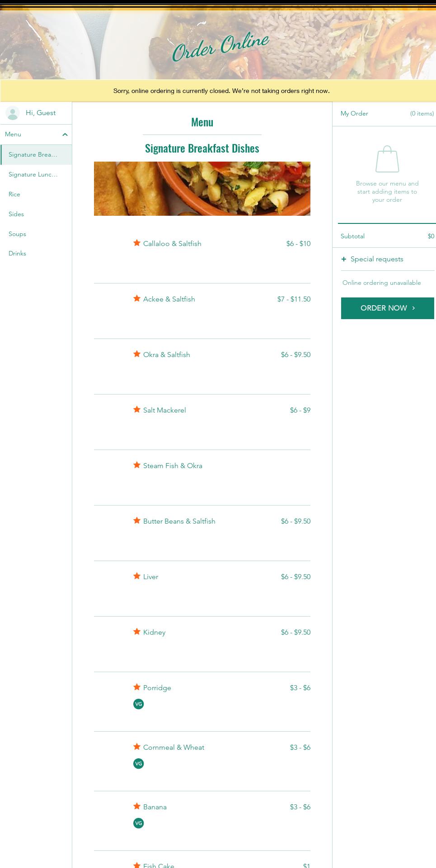
Task: Open the Soups menu category
Action: [x=17, y=234]
